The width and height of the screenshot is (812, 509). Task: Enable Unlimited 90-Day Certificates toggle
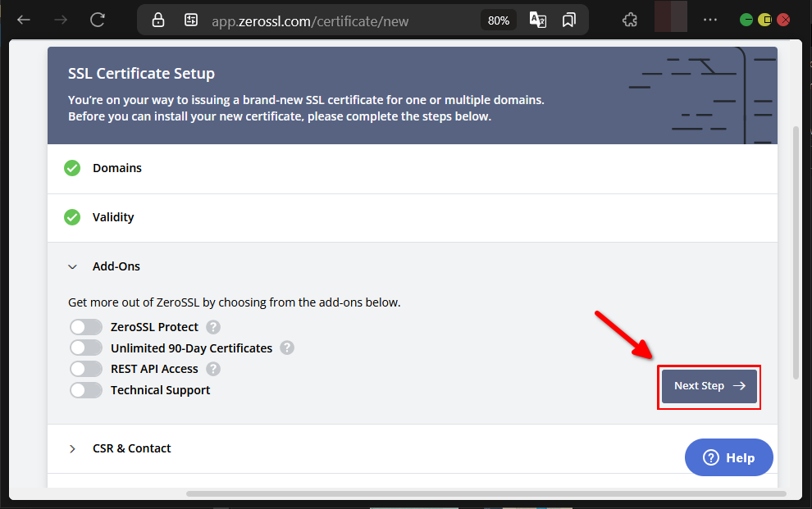86,348
